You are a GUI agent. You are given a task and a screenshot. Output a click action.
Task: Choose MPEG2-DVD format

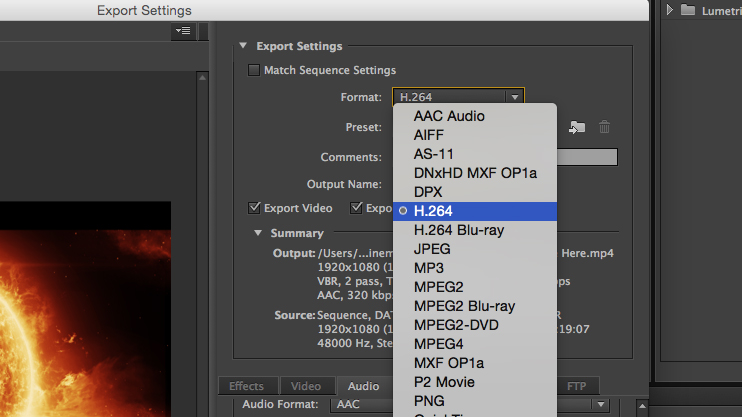pos(475,325)
